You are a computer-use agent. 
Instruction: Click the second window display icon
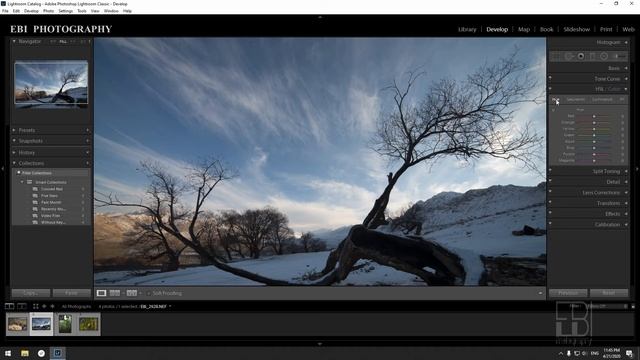coord(22,306)
